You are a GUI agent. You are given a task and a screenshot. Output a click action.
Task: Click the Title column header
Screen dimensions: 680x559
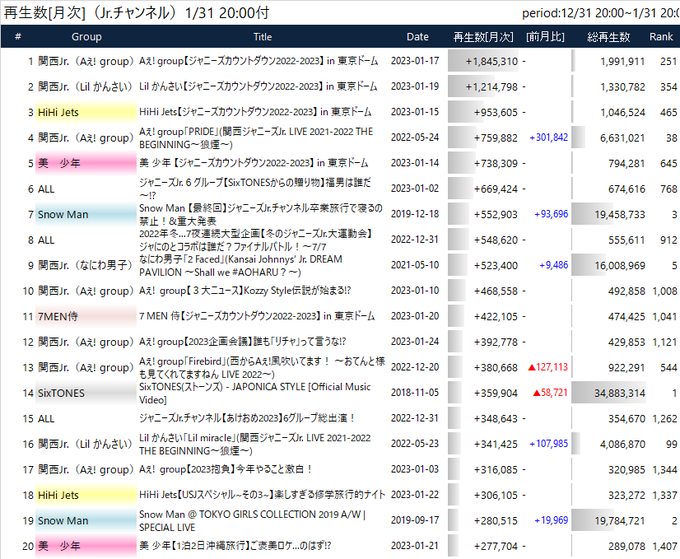(x=262, y=37)
